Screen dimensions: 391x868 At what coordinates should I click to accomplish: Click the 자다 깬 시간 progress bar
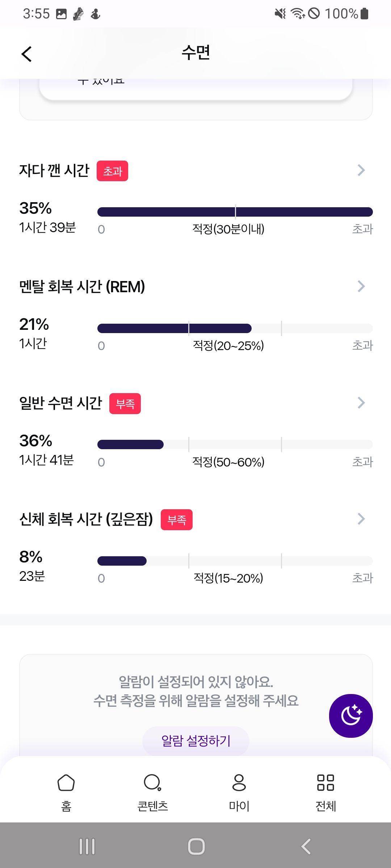point(235,212)
